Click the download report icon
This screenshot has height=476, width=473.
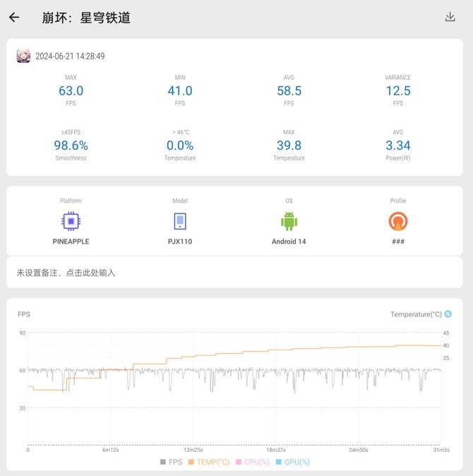450,18
